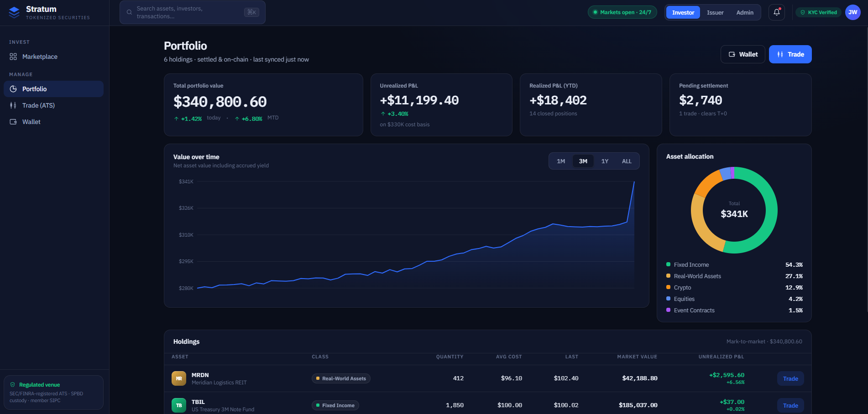868x414 pixels.
Task: Click the Unrealized P&L card
Action: click(441, 105)
